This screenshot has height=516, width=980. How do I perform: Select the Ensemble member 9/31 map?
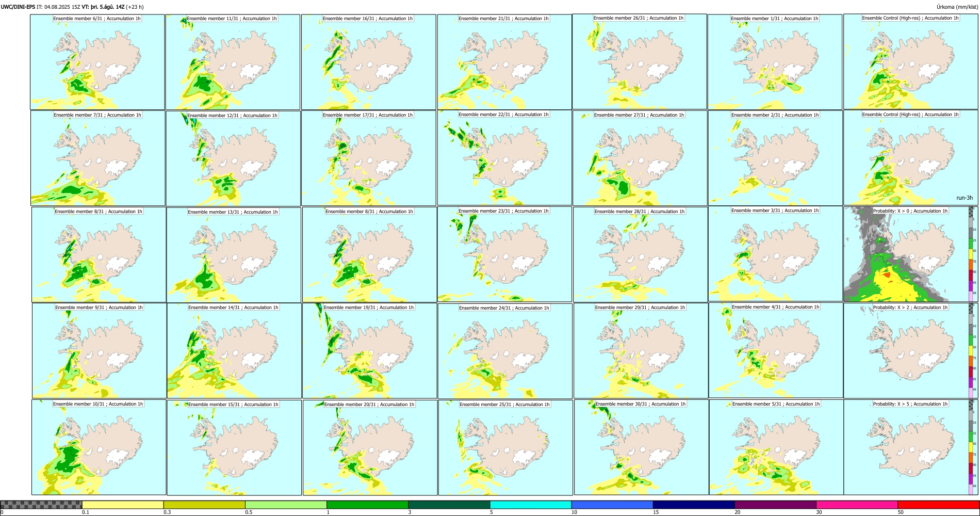pyautogui.click(x=100, y=351)
